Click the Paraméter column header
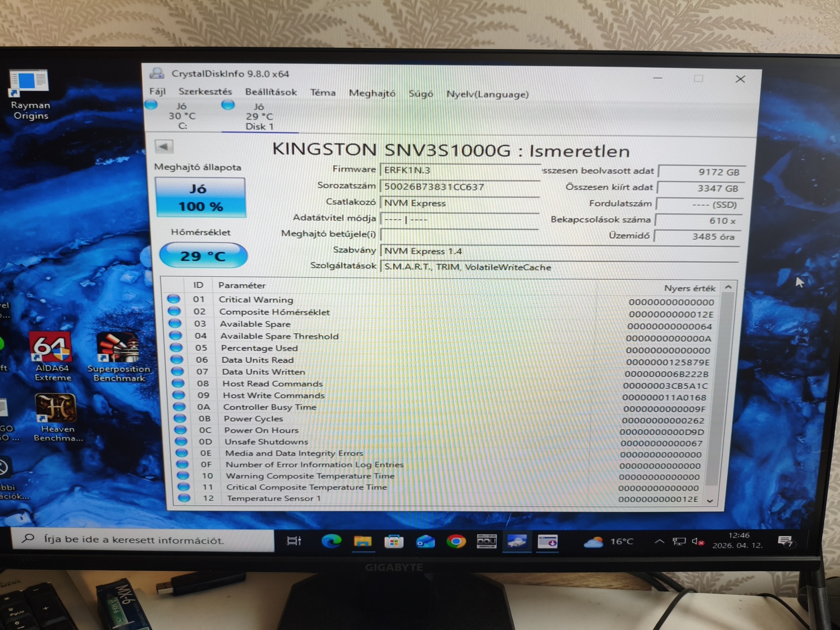 pyautogui.click(x=242, y=285)
